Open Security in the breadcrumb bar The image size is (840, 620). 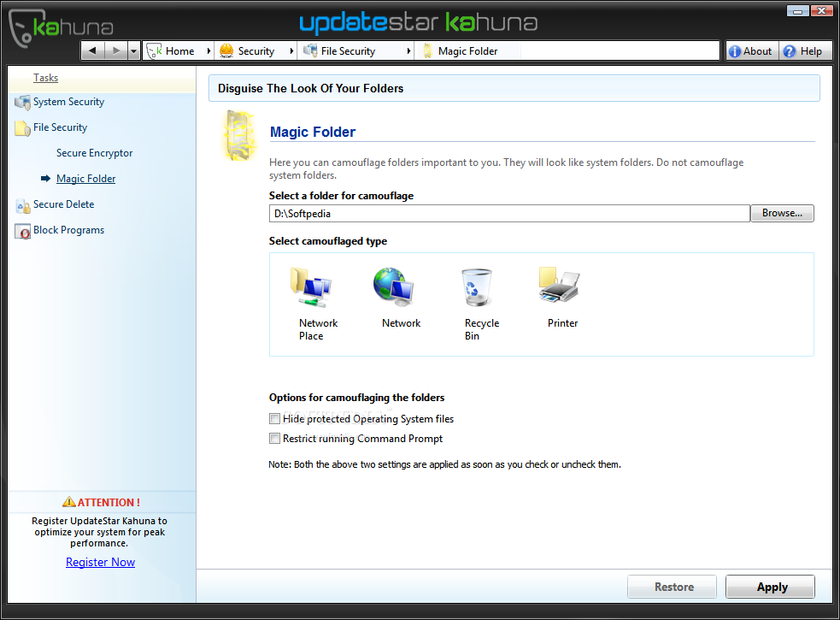point(256,51)
